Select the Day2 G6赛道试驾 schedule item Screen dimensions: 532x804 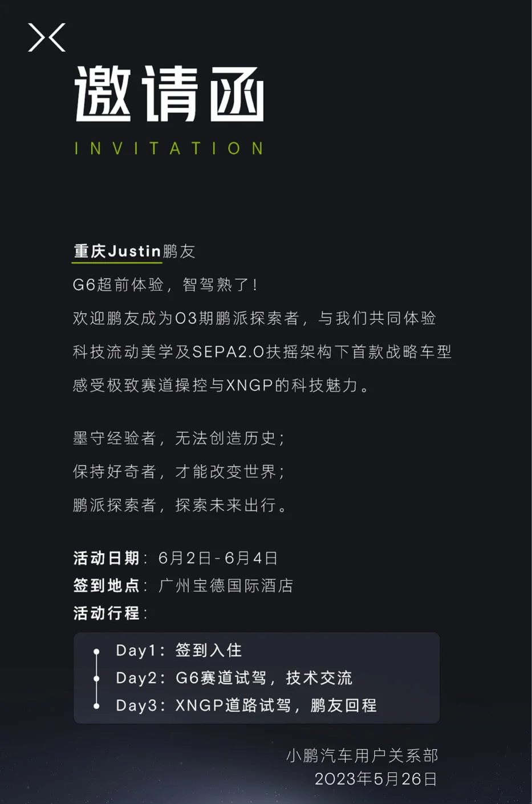point(234,678)
